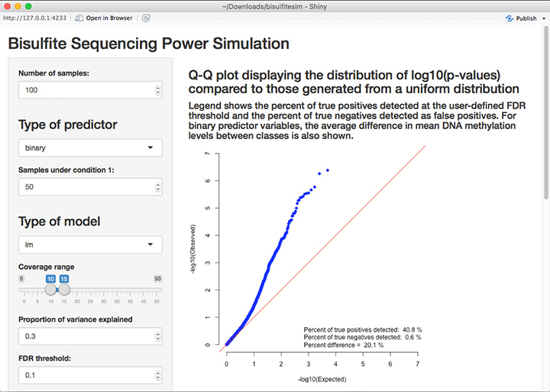Screen dimensions: 550x392
Task: Click the Open in Browser page icon
Action: [x=79, y=18]
